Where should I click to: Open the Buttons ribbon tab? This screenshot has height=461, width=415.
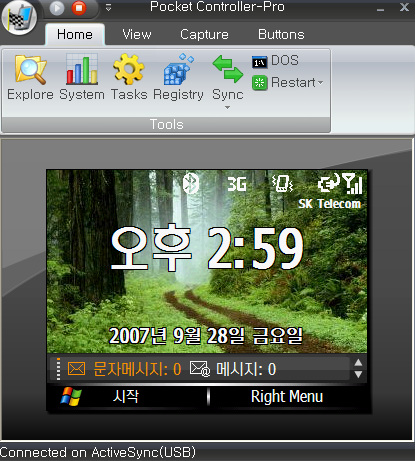point(281,34)
